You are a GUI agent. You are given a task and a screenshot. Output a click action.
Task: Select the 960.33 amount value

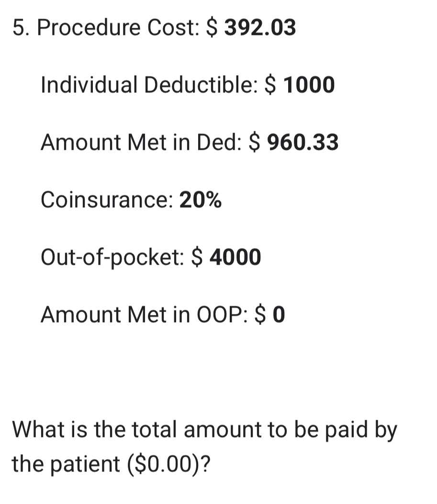click(x=303, y=143)
